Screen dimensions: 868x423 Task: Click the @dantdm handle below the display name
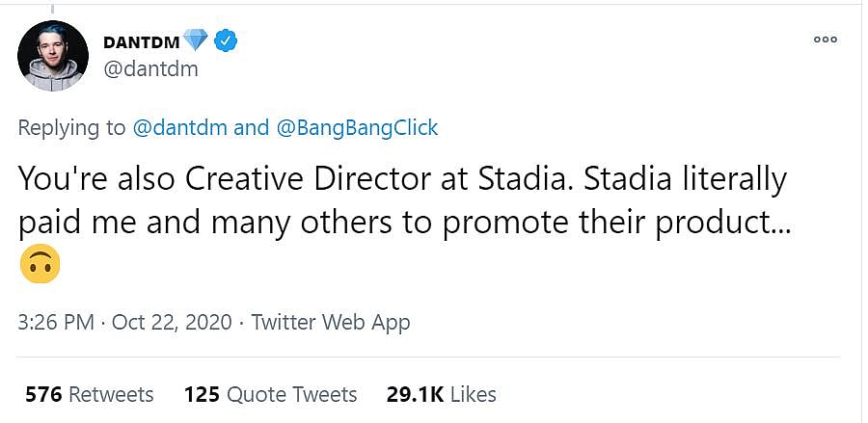[x=149, y=68]
